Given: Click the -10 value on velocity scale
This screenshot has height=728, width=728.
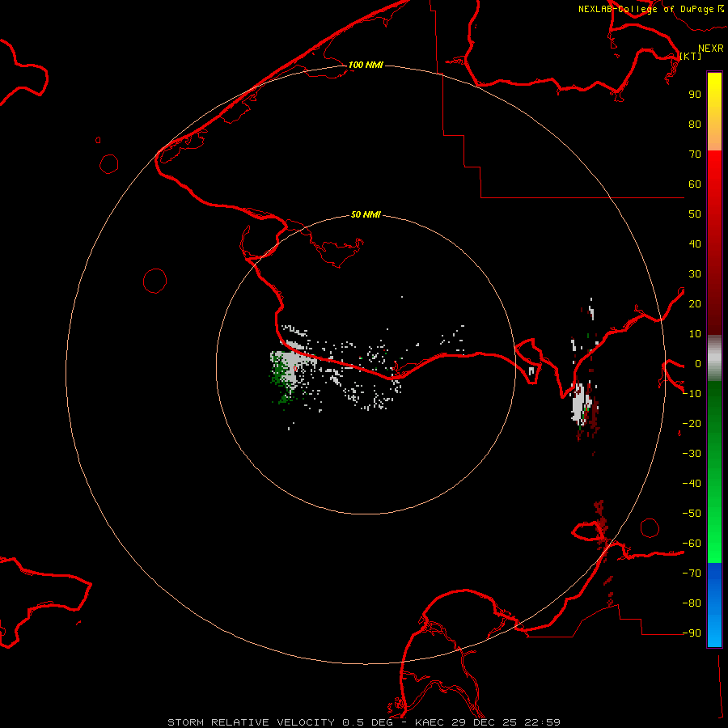Looking at the screenshot, I should 692,394.
